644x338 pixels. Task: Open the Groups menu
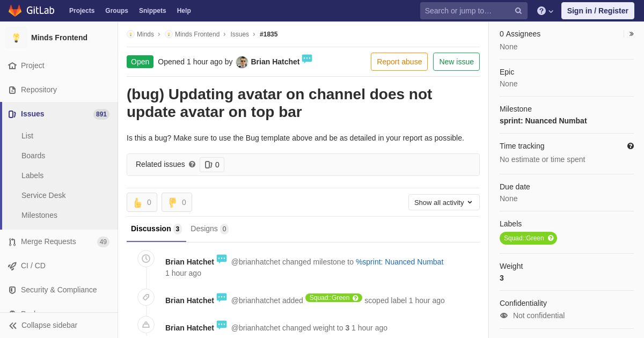click(x=116, y=11)
